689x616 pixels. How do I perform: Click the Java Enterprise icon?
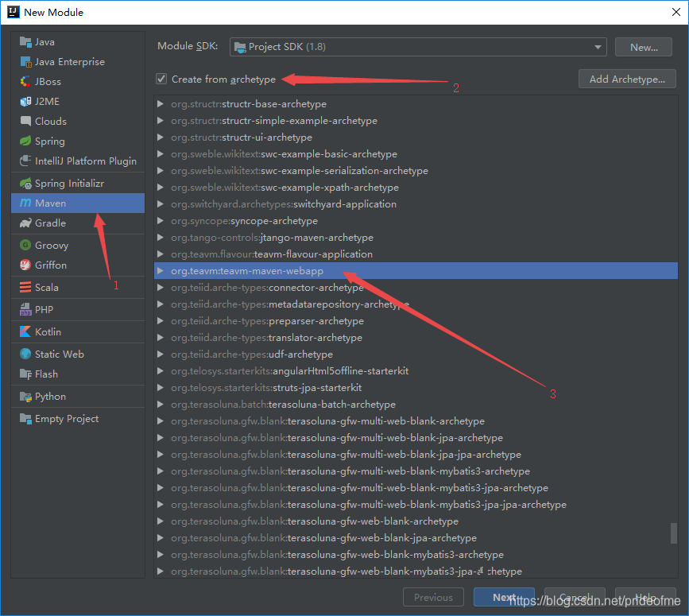pyautogui.click(x=25, y=61)
